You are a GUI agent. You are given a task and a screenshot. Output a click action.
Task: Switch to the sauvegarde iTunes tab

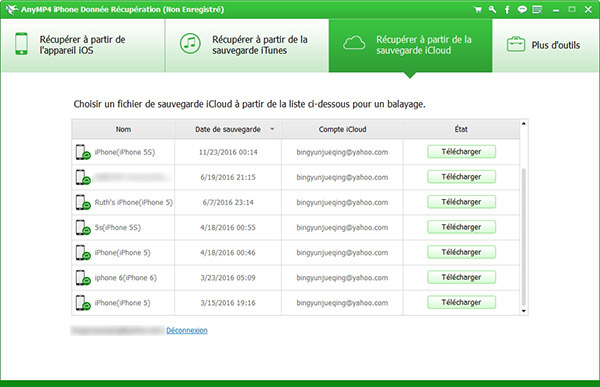(x=247, y=45)
